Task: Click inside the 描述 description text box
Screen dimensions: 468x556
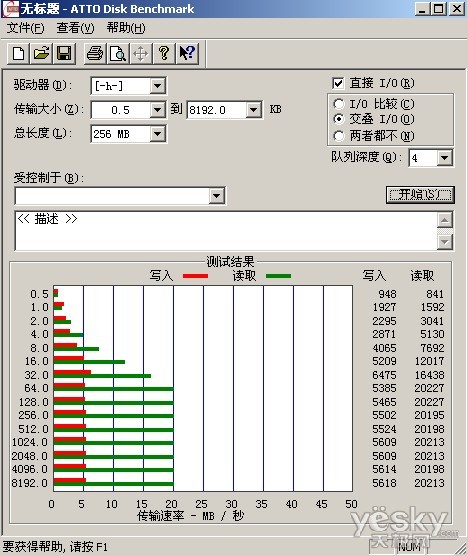Action: point(226,231)
